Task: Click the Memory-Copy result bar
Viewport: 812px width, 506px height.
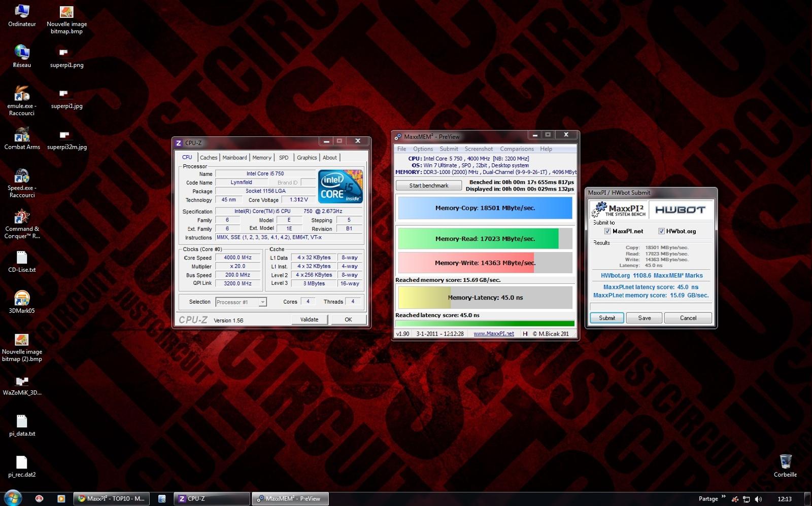Action: (485, 208)
